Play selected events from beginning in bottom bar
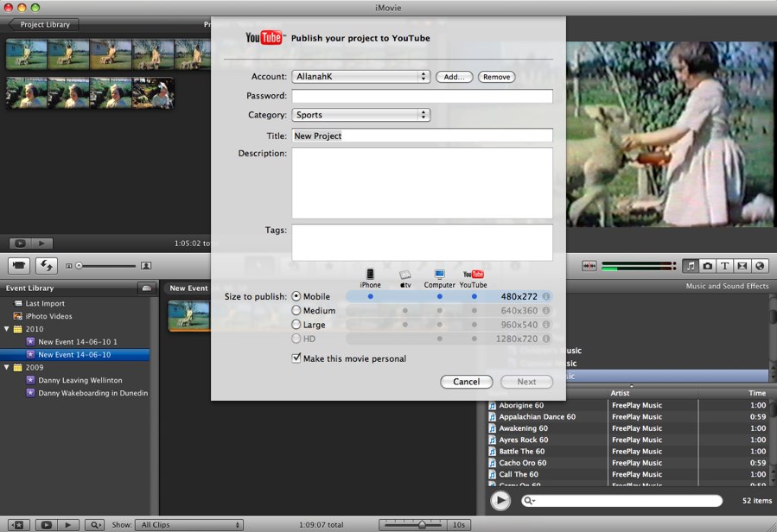The width and height of the screenshot is (777, 532). (x=68, y=524)
